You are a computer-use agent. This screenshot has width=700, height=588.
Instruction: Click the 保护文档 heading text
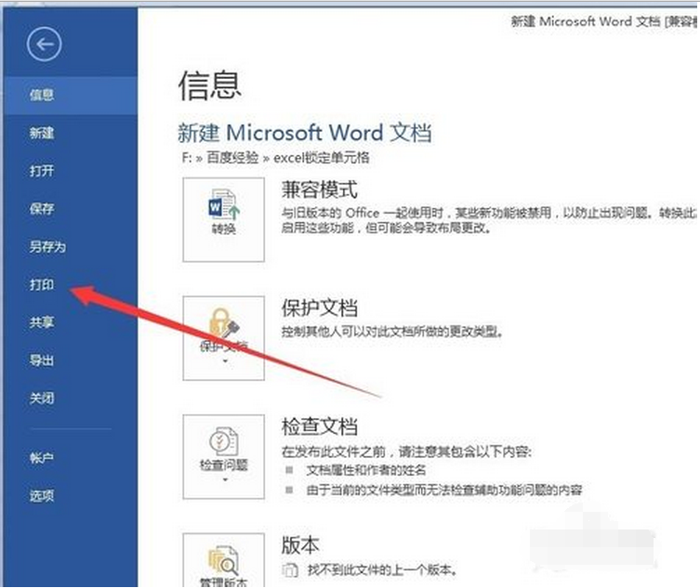click(x=319, y=307)
